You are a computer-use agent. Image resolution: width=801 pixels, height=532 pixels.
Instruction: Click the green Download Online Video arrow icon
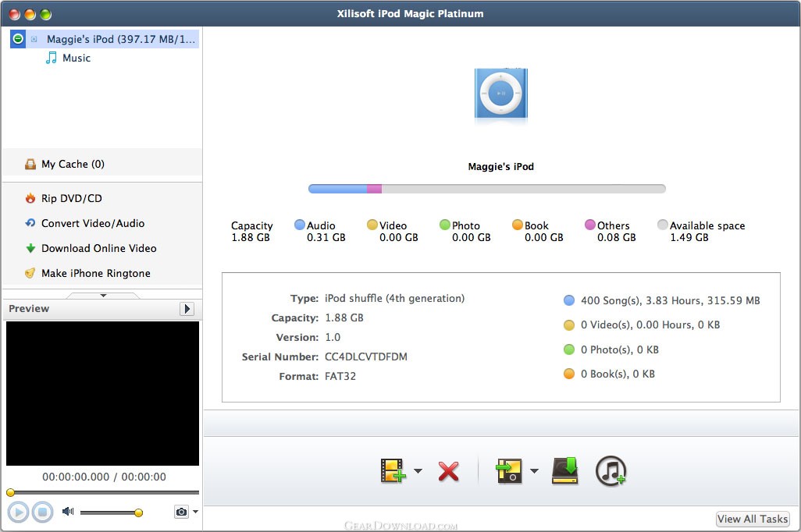(x=30, y=248)
